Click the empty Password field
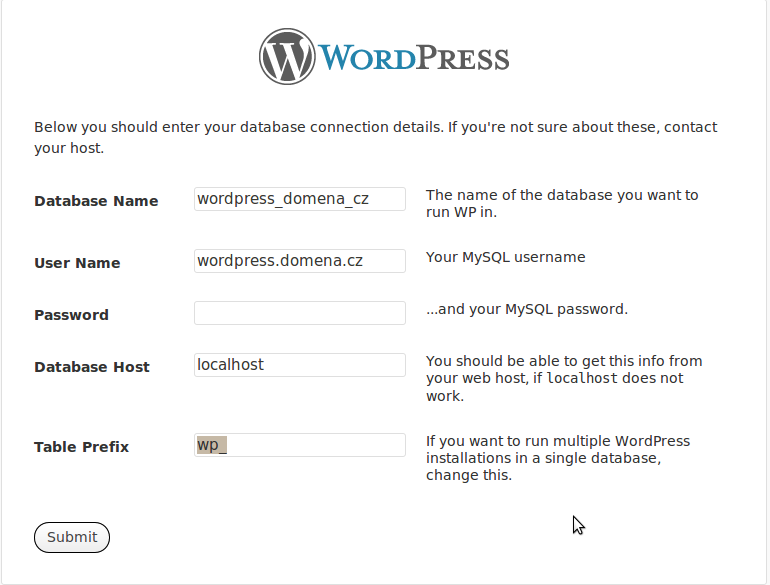The height and width of the screenshot is (585, 770). coord(300,313)
